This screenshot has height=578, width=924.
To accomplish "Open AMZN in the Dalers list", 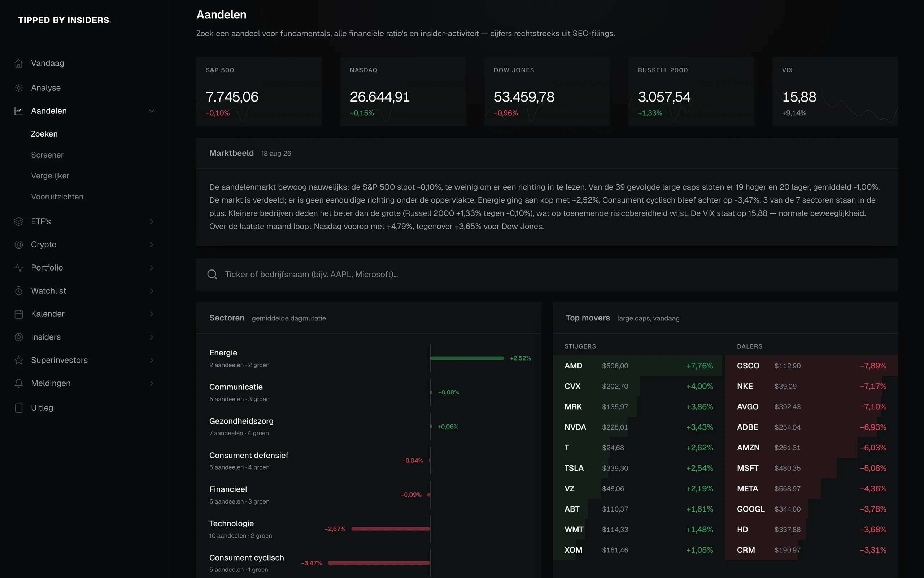I will [812, 448].
